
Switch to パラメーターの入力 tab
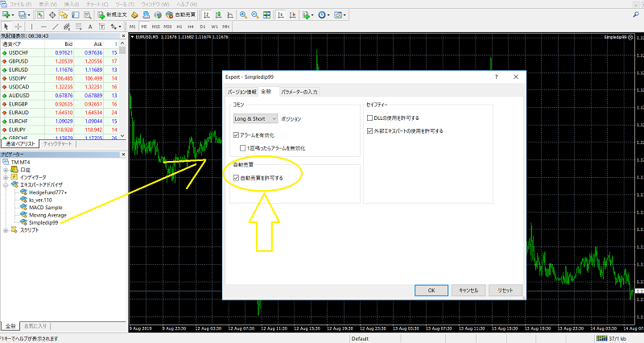coord(299,92)
